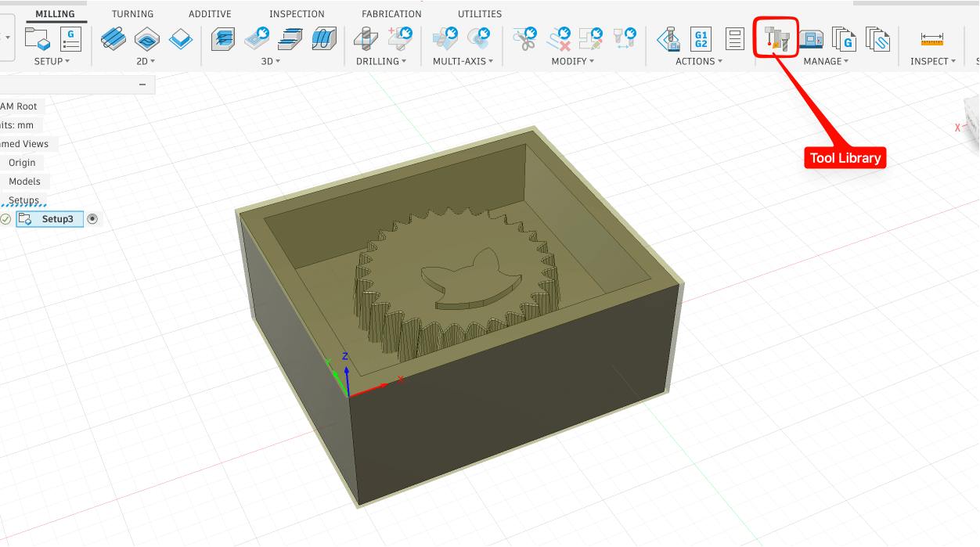The width and height of the screenshot is (980, 547).
Task: Open the NC Program icon in Setup group
Action: [71, 38]
